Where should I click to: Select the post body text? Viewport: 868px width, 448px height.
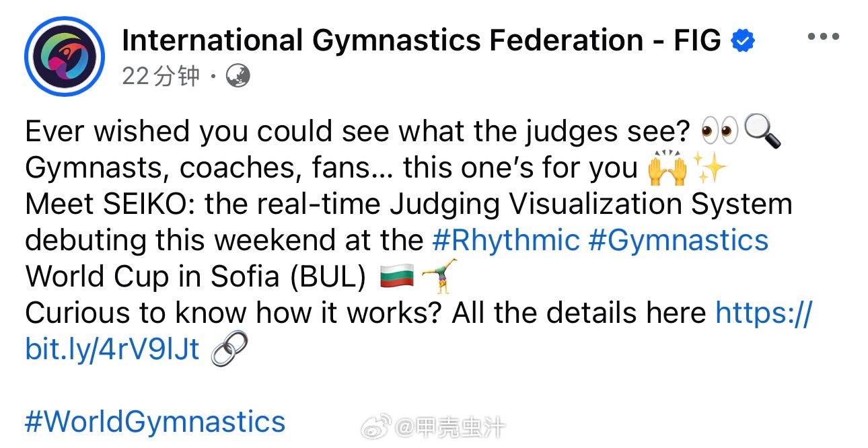336,203
